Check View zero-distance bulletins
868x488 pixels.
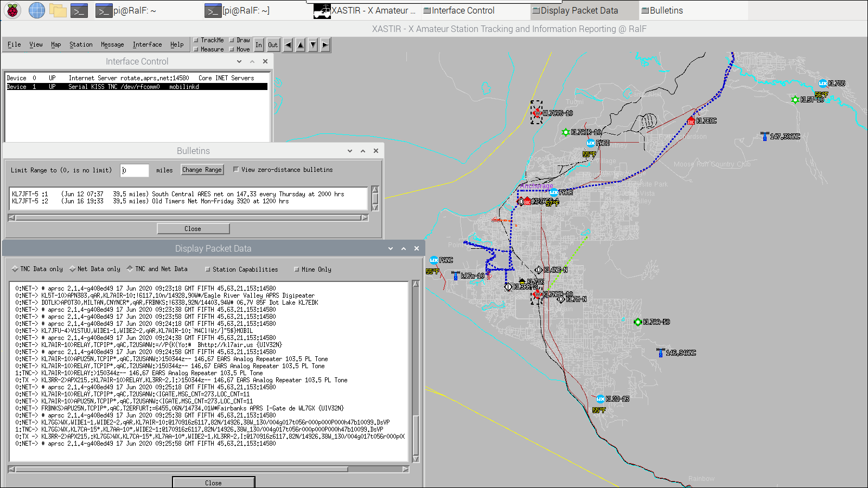click(236, 170)
